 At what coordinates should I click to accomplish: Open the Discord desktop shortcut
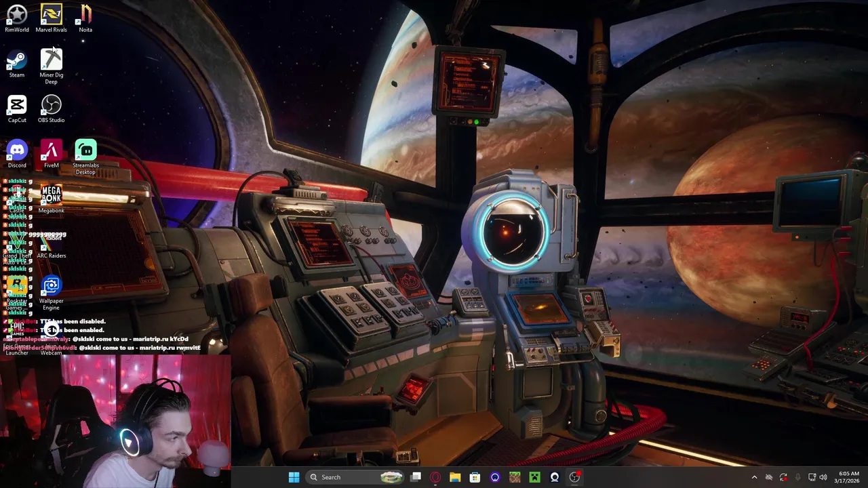coord(17,155)
